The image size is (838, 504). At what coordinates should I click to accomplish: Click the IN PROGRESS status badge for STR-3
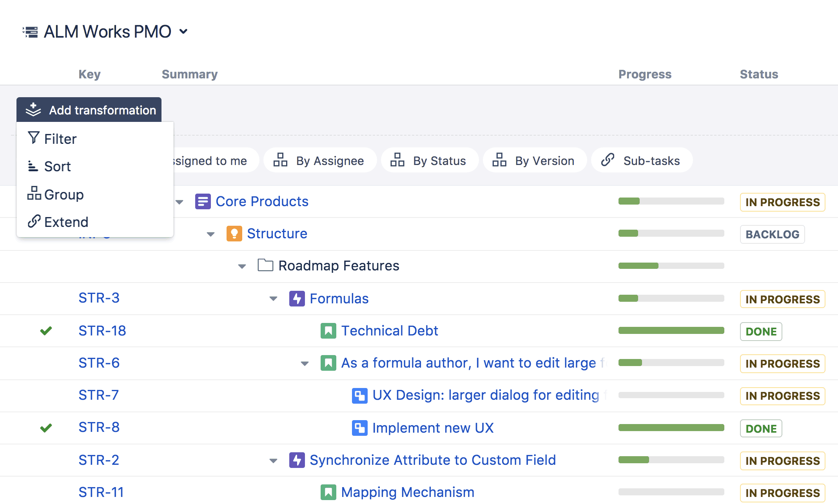coord(782,299)
